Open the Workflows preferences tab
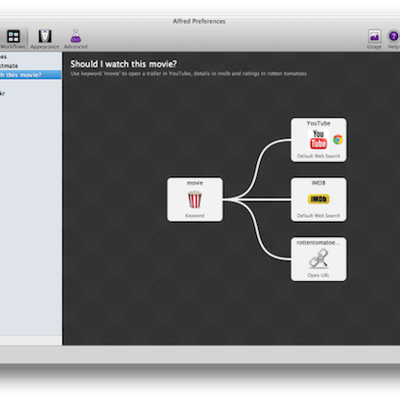The height and width of the screenshot is (400, 400). coord(13,39)
